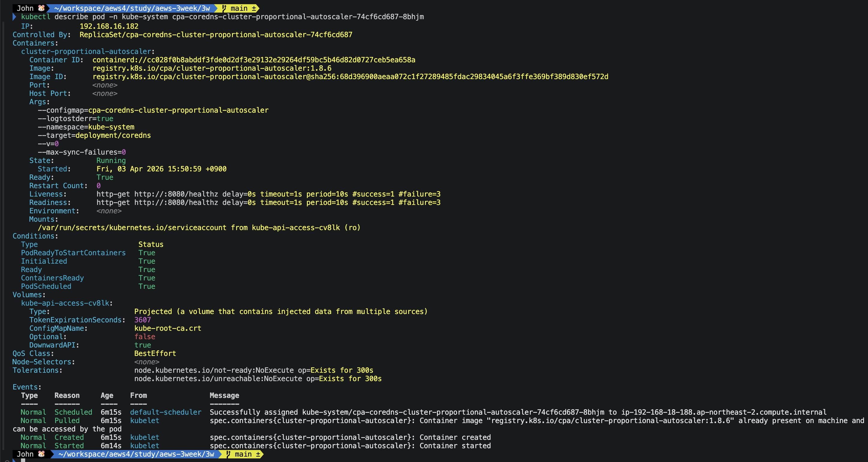This screenshot has width=868, height=462.
Task: Click the BestEffort QoS Class value
Action: (x=155, y=353)
